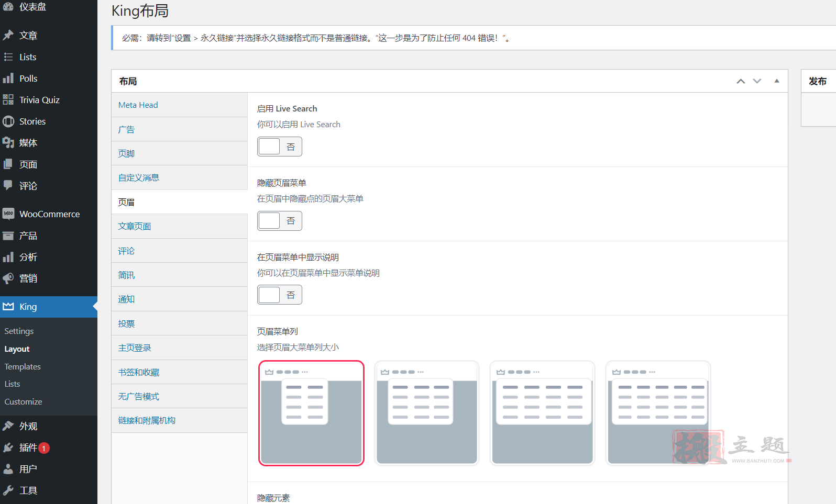Open King Settings submenu link
Screen dimensions: 836x504
19,331
